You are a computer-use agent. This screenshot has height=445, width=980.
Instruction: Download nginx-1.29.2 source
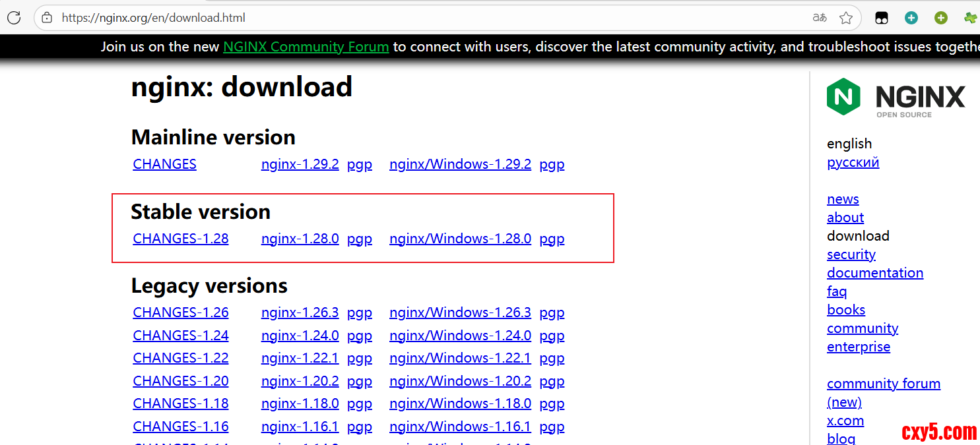click(x=300, y=164)
